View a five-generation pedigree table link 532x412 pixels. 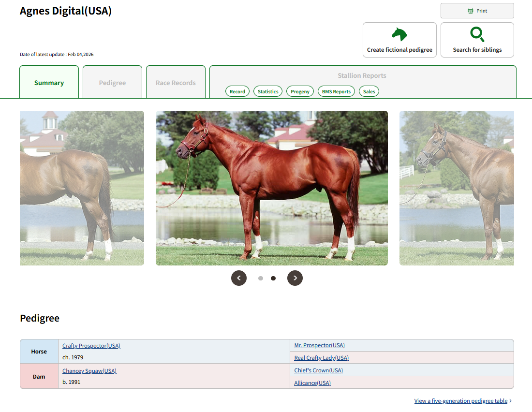tap(461, 401)
